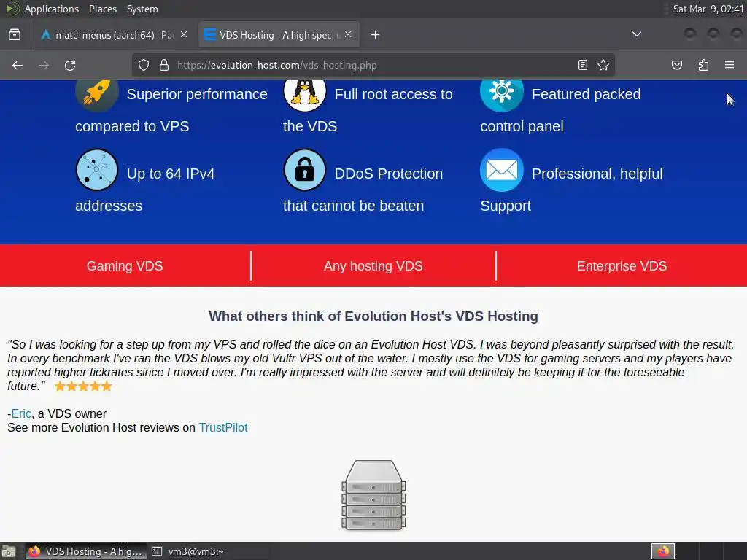Open the Extensions puzzle icon
This screenshot has width=747, height=560.
[703, 65]
